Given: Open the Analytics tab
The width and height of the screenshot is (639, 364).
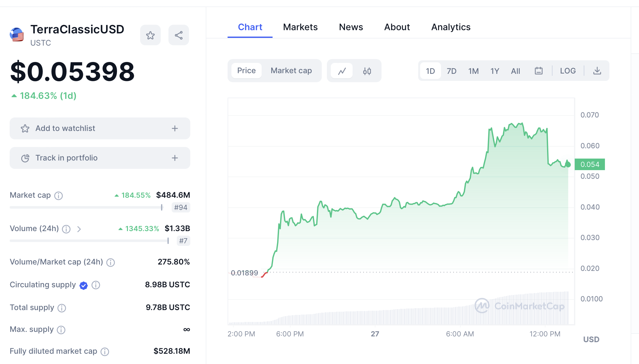Looking at the screenshot, I should point(451,27).
